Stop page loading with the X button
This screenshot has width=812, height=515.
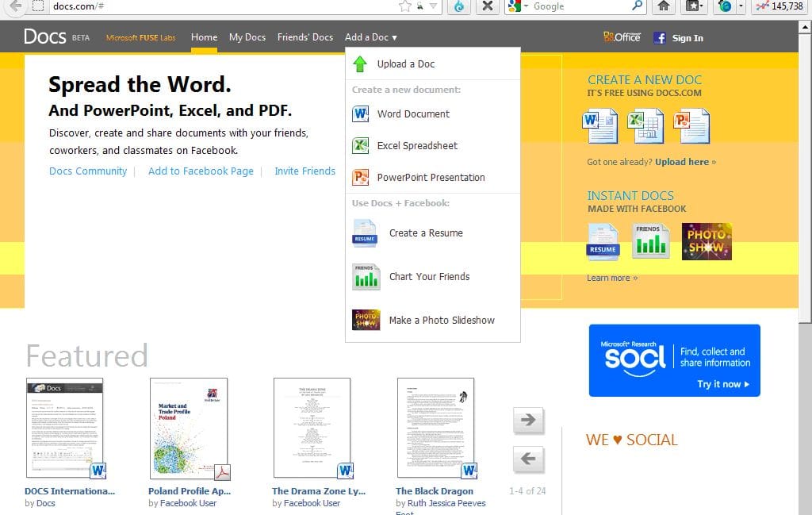pyautogui.click(x=488, y=6)
